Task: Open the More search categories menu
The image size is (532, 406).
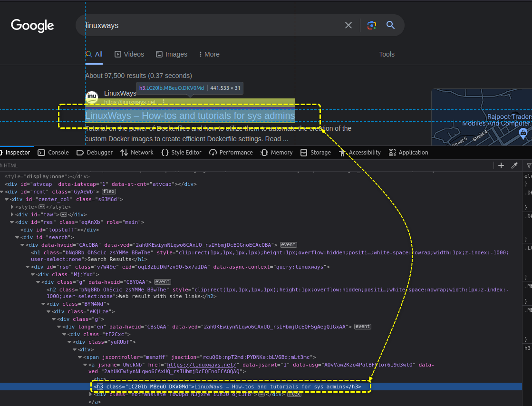Action: click(209, 54)
